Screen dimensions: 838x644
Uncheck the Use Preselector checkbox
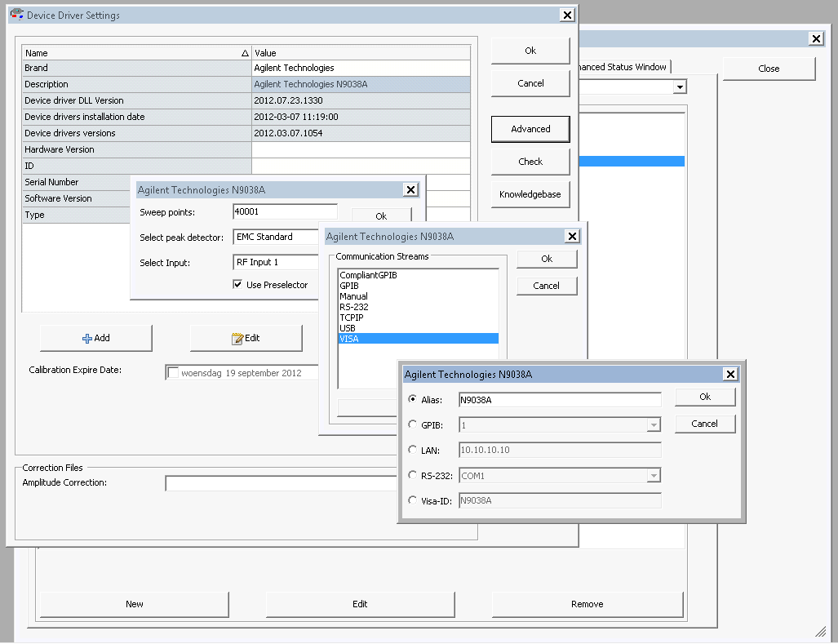click(237, 284)
